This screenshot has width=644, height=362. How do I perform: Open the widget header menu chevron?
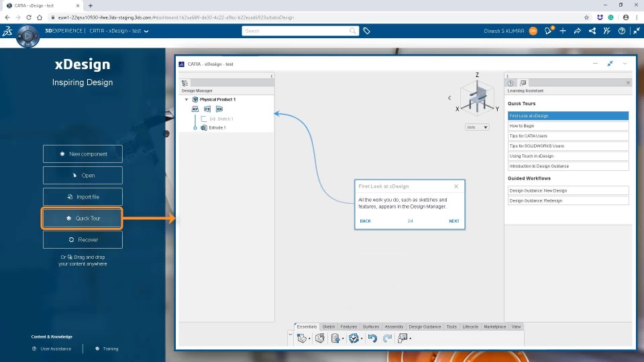click(625, 64)
